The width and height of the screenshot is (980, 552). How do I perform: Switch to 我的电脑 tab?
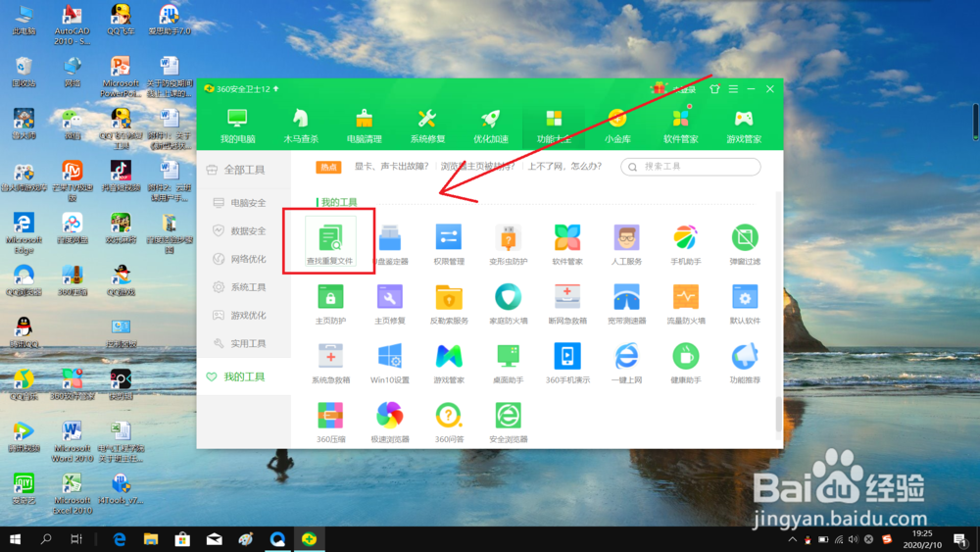pos(237,126)
